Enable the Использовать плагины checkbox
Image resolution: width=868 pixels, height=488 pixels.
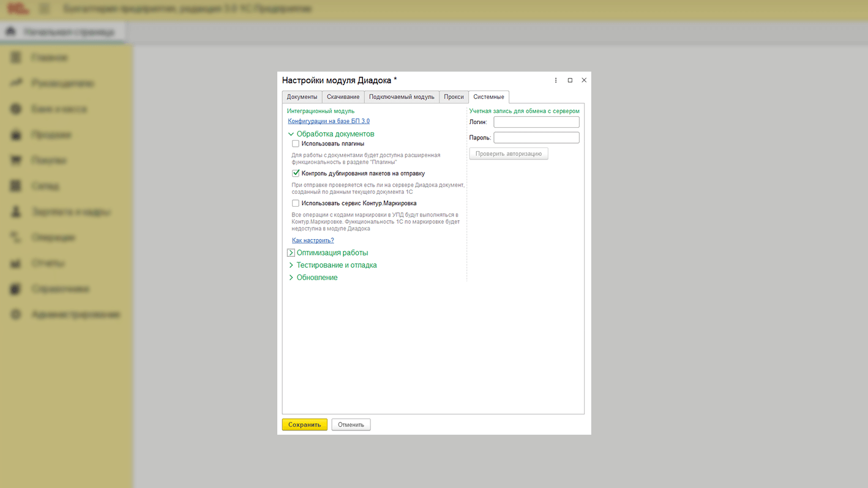(x=296, y=144)
